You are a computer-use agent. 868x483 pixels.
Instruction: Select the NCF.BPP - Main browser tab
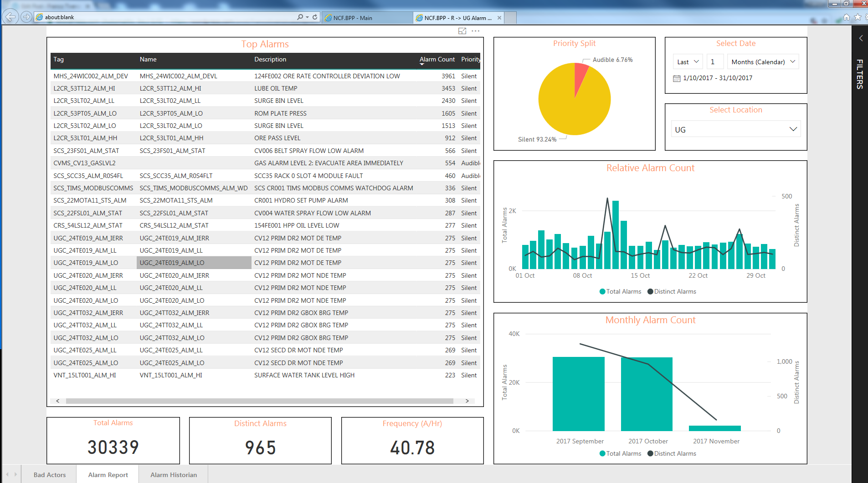coord(367,18)
